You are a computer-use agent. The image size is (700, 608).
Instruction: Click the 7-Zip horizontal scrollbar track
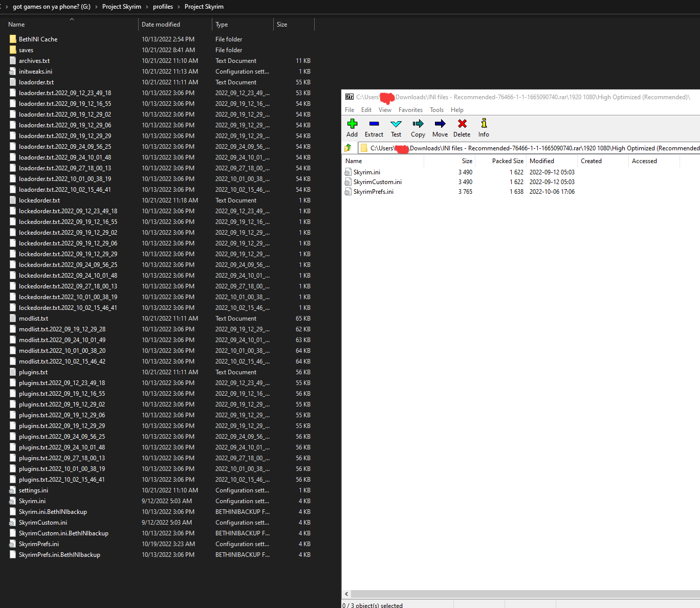pos(526,594)
